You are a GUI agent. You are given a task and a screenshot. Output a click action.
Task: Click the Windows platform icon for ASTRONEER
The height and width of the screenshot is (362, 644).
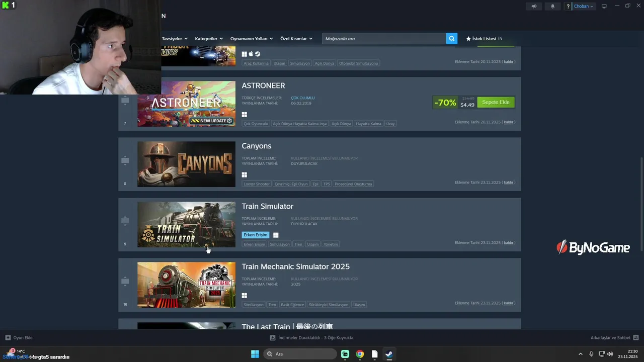pyautogui.click(x=244, y=115)
